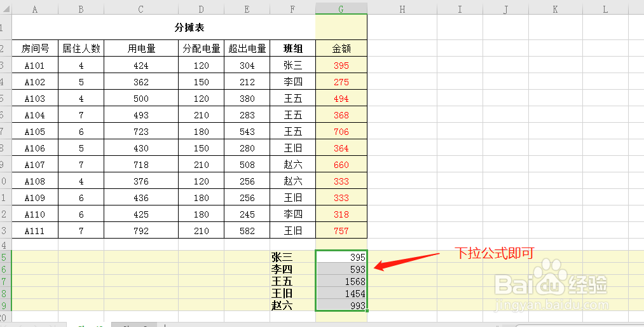The height and width of the screenshot is (327, 644).
Task: Click the red amount 757
Action: [x=341, y=231]
